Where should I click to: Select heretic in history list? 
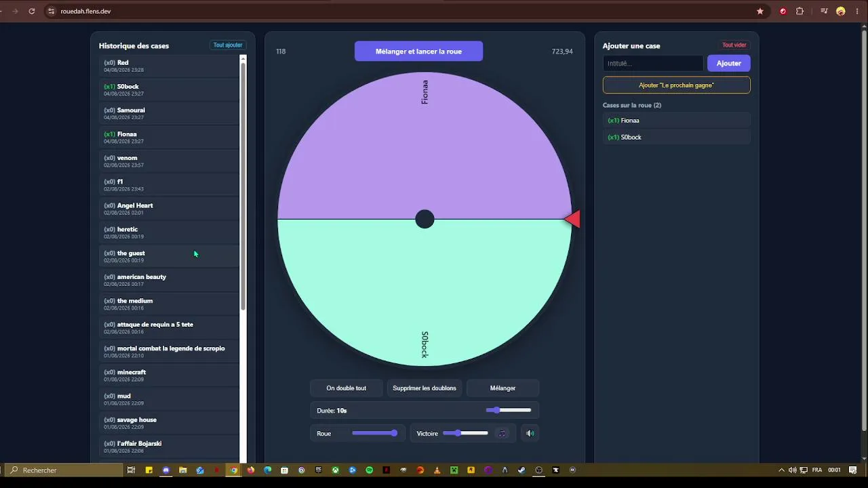[169, 232]
